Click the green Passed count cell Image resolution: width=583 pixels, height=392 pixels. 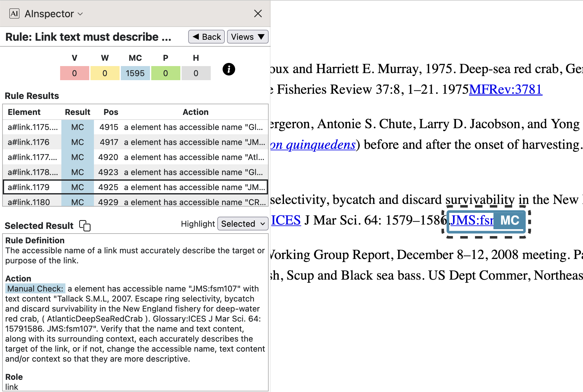(165, 73)
